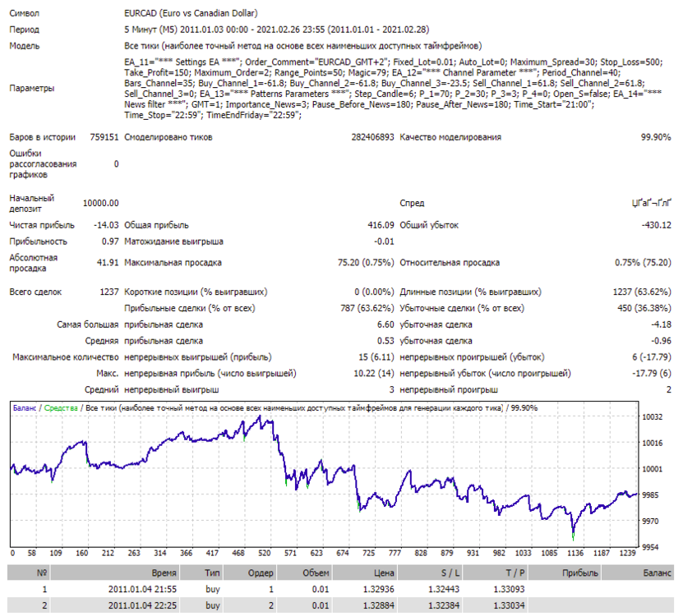683x616 pixels.
Task: Click the profitable trades value '787 (63.62%)'
Action: [x=367, y=308]
